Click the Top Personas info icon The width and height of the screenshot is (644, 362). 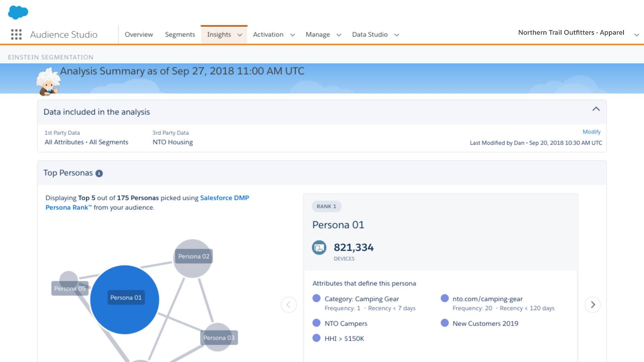pos(99,173)
